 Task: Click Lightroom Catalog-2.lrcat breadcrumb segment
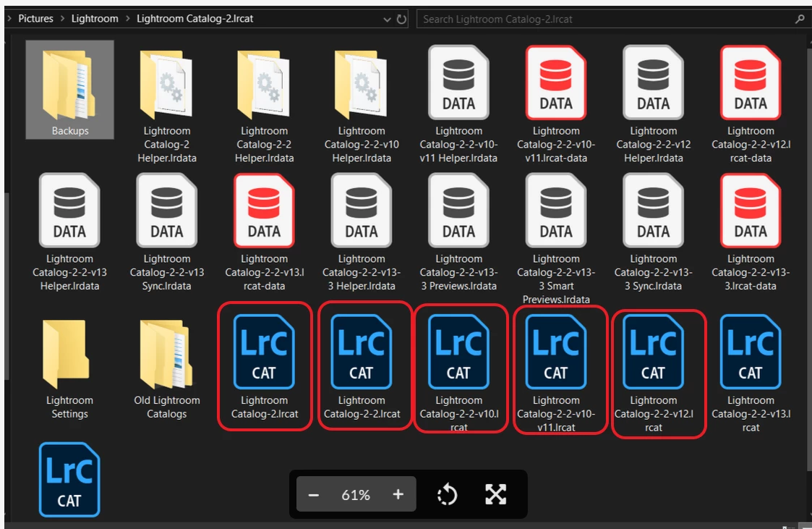(195, 19)
